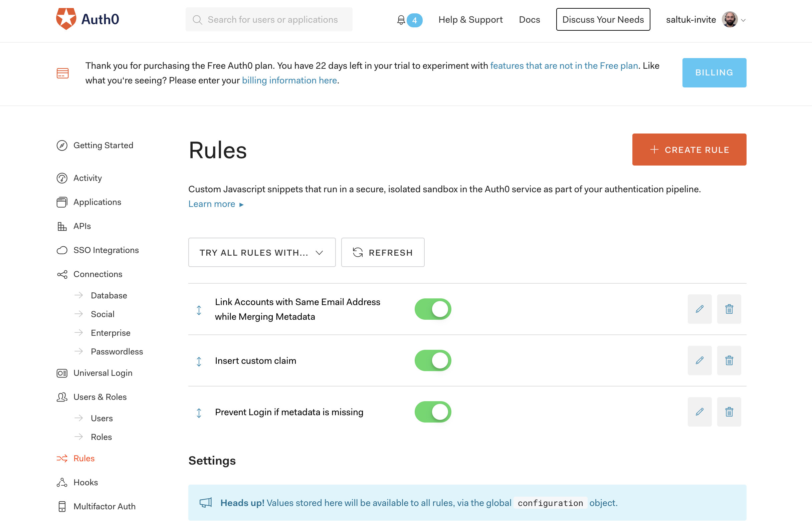Click the Users & Roles people icon
This screenshot has height=522, width=812.
pos(62,397)
